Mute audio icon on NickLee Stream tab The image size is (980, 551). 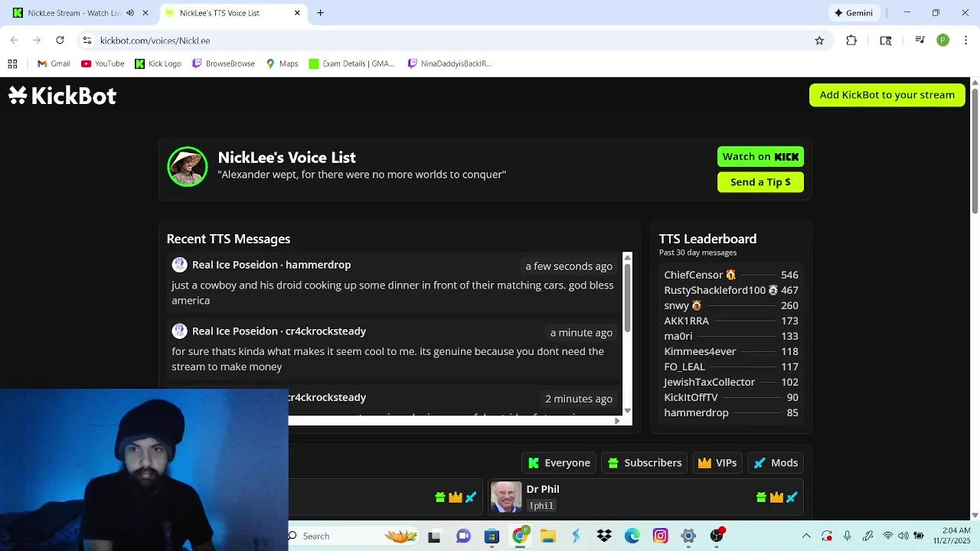point(130,13)
